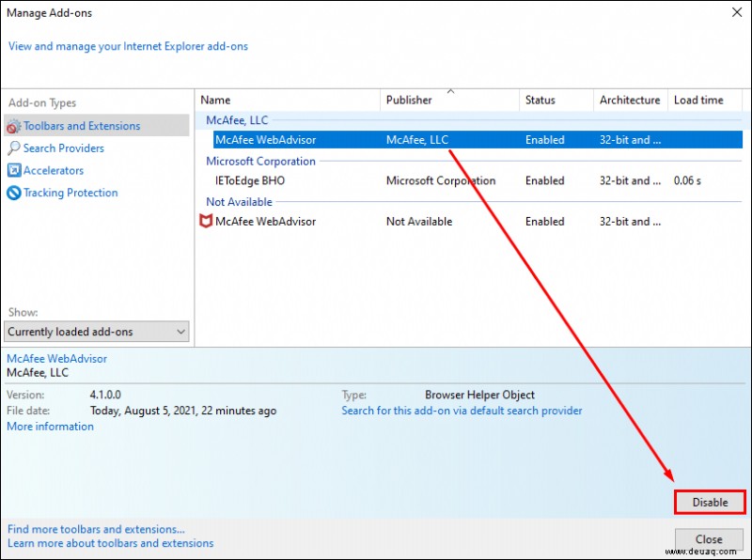Select McAfee WebAdvisor under Not Available
The width and height of the screenshot is (752, 560).
pyautogui.click(x=265, y=222)
